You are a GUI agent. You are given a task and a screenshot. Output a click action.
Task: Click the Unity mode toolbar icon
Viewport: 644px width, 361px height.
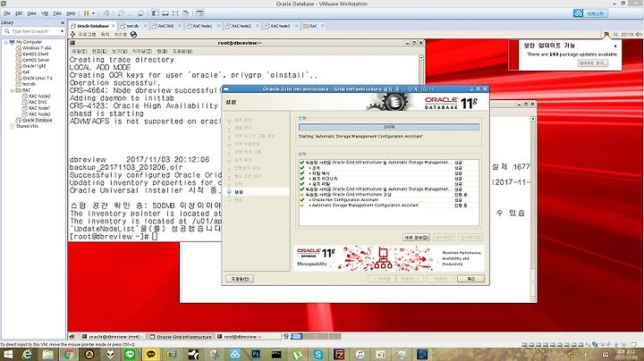pyautogui.click(x=186, y=13)
